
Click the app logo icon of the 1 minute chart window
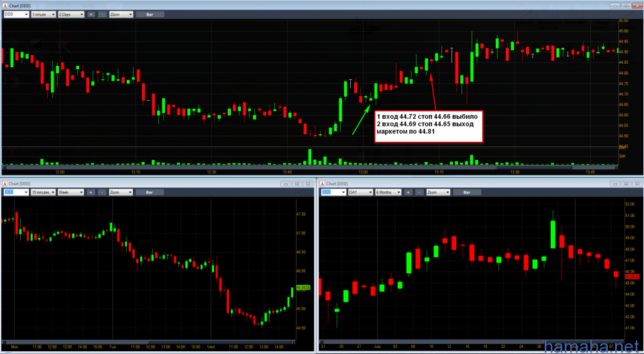[5, 5]
